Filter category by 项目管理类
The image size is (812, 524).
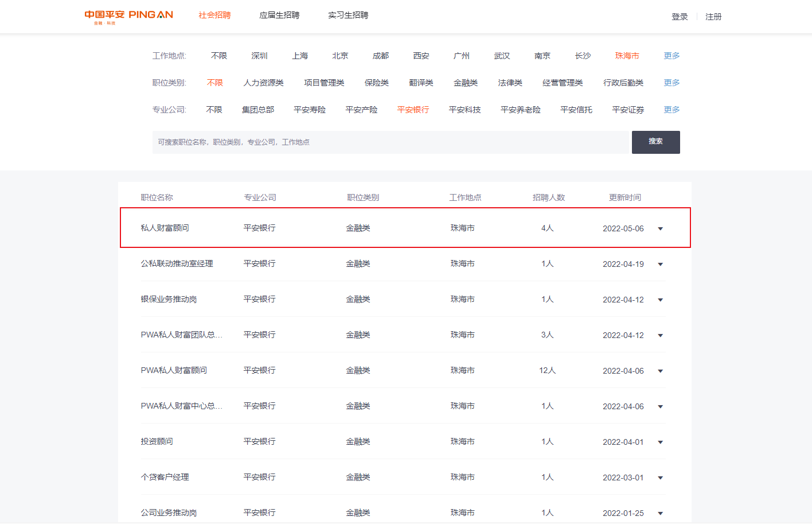click(x=324, y=83)
